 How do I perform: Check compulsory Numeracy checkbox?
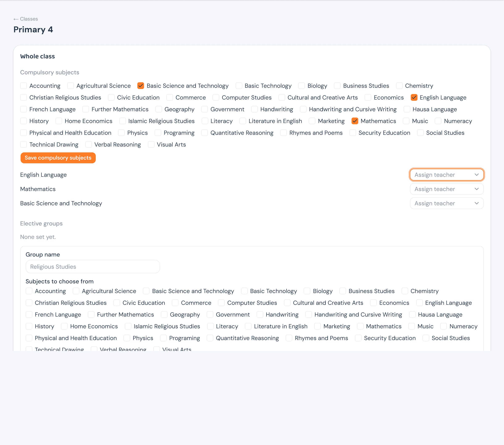(x=438, y=121)
